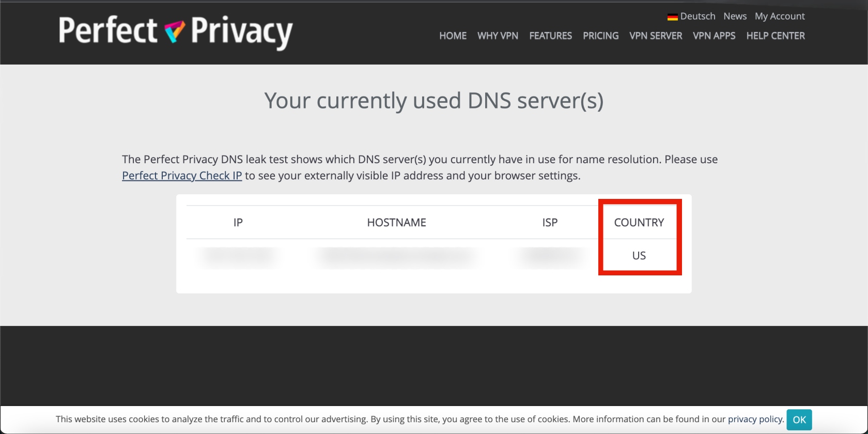Select the IP column header
The height and width of the screenshot is (434, 868).
238,222
